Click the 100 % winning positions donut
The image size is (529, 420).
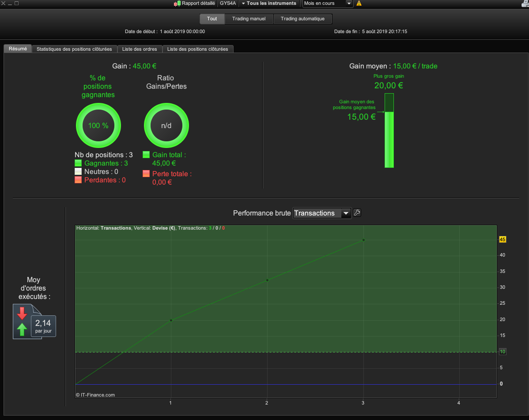98,125
